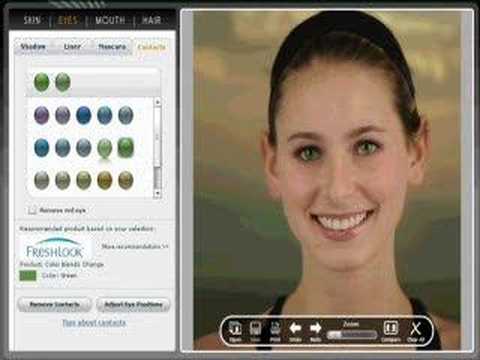Pick the first recently used green lens
This screenshot has width=480, height=360.
42,82
